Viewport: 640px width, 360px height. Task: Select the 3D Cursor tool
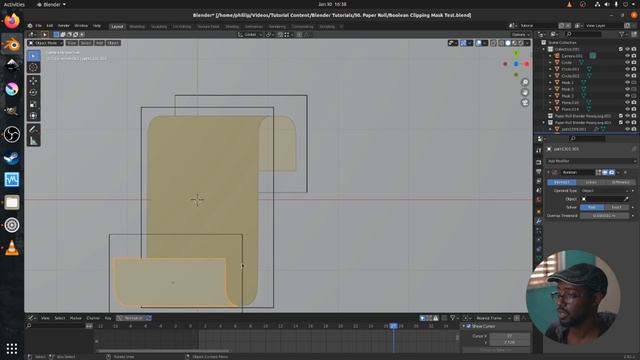pyautogui.click(x=33, y=67)
